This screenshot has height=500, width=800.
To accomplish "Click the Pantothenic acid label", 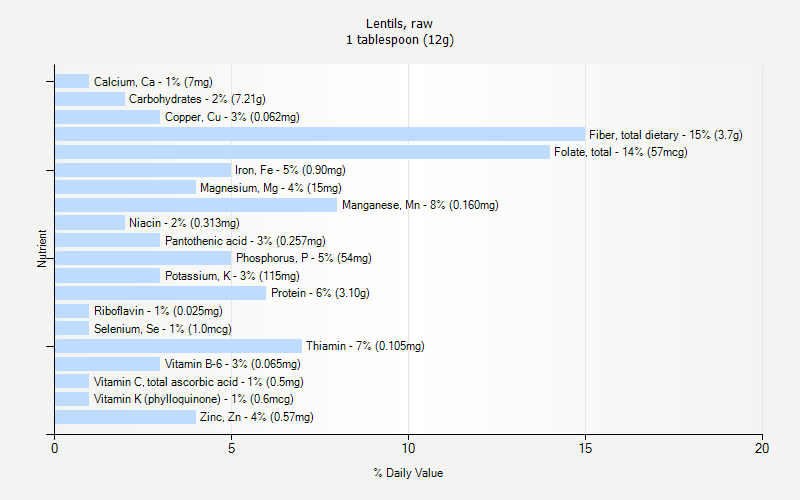I will point(245,241).
